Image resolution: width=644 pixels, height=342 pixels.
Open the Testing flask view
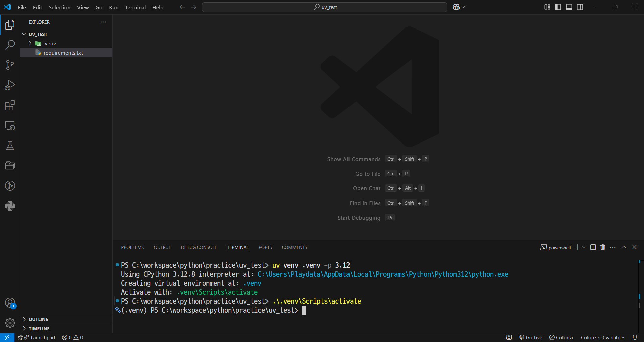[10, 146]
